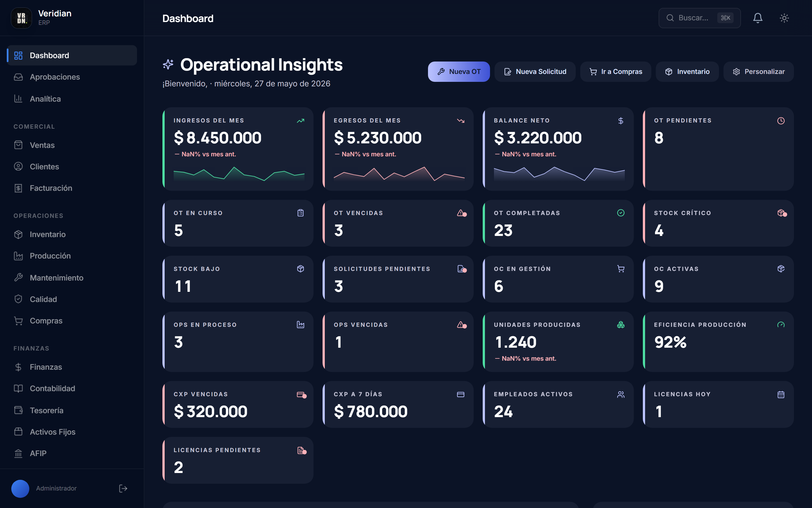Click the 1.240 units produced value
812x508 pixels.
(515, 342)
